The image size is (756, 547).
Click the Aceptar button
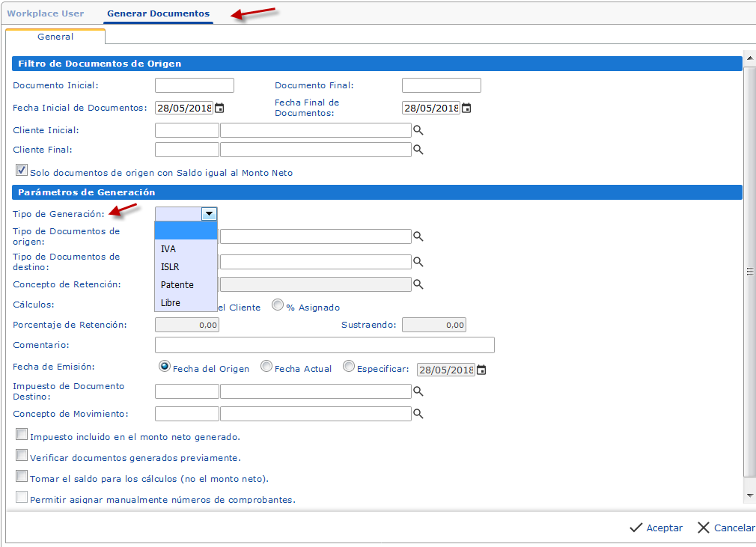point(656,528)
